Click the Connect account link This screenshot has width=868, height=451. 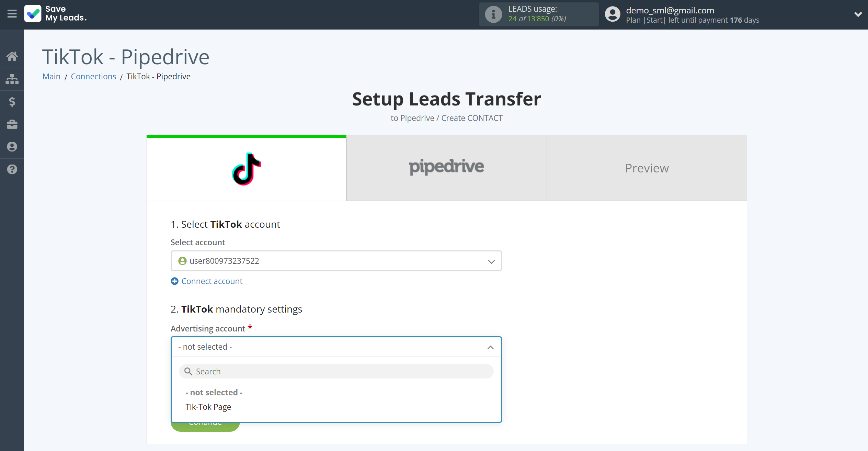click(x=206, y=280)
